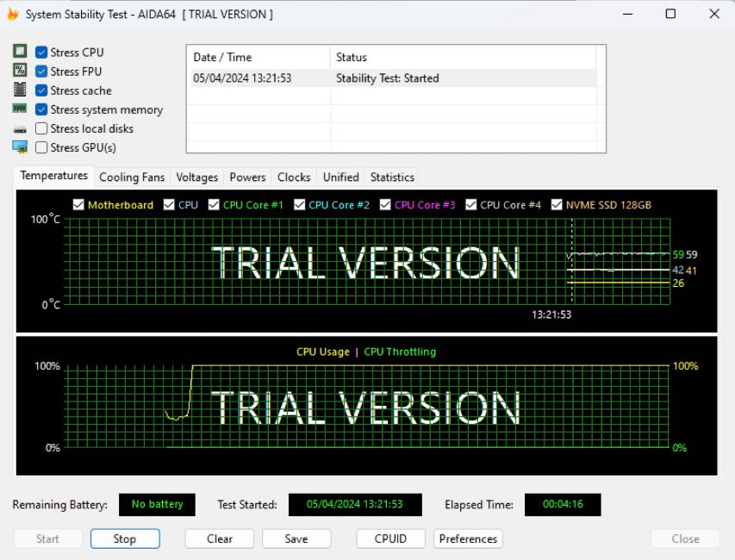Screen dimensions: 735x560
Task: Open the CPUID panel
Action: point(390,538)
